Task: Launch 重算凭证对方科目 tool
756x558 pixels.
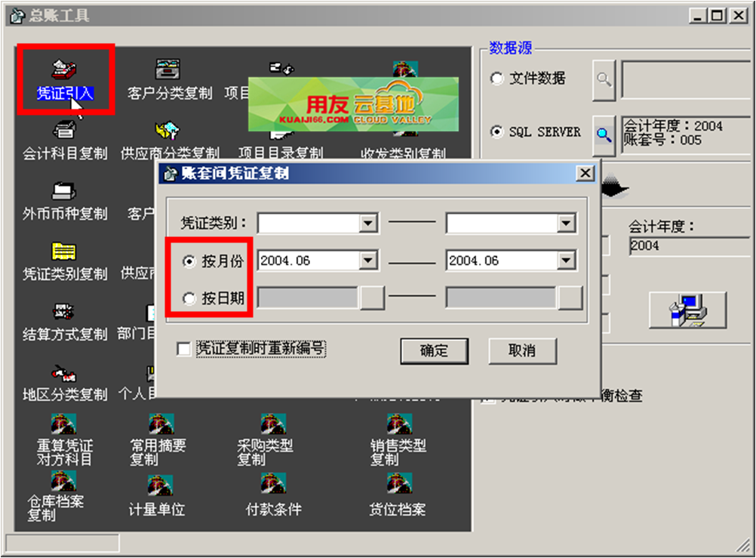Action: tap(65, 439)
